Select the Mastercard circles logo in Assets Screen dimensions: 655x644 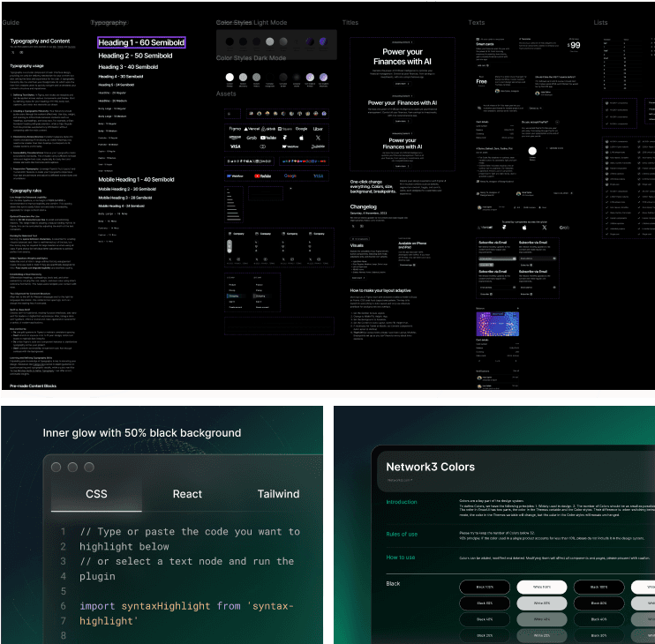pos(263,146)
